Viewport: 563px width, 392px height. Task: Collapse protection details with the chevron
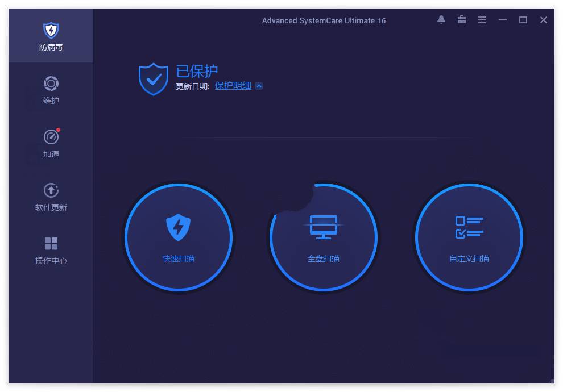point(259,86)
